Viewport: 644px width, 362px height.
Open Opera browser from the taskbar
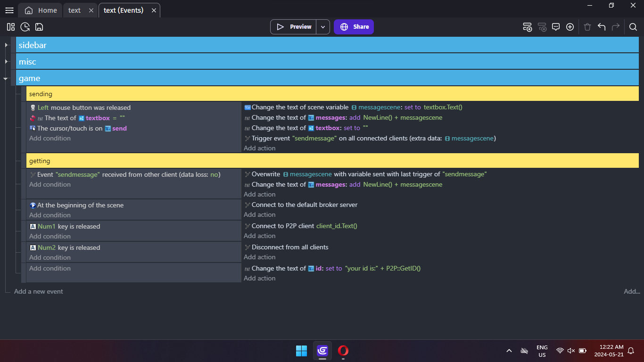(x=343, y=351)
